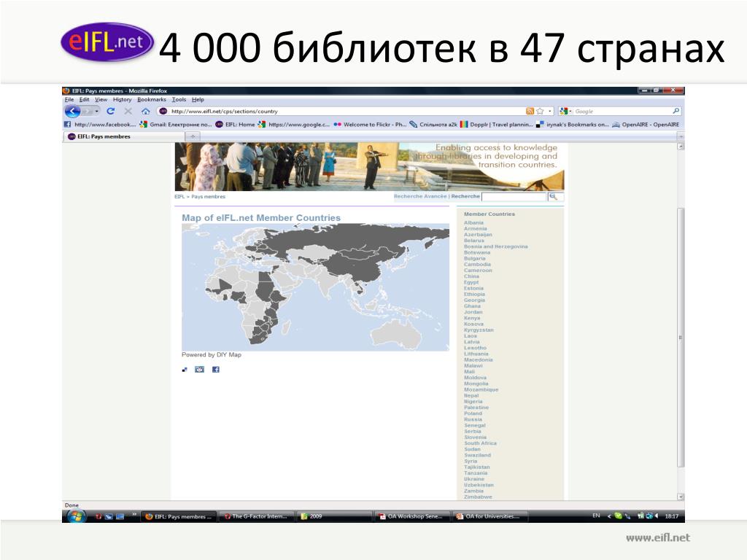Open the Edit menu
The image size is (747, 560).
85,99
